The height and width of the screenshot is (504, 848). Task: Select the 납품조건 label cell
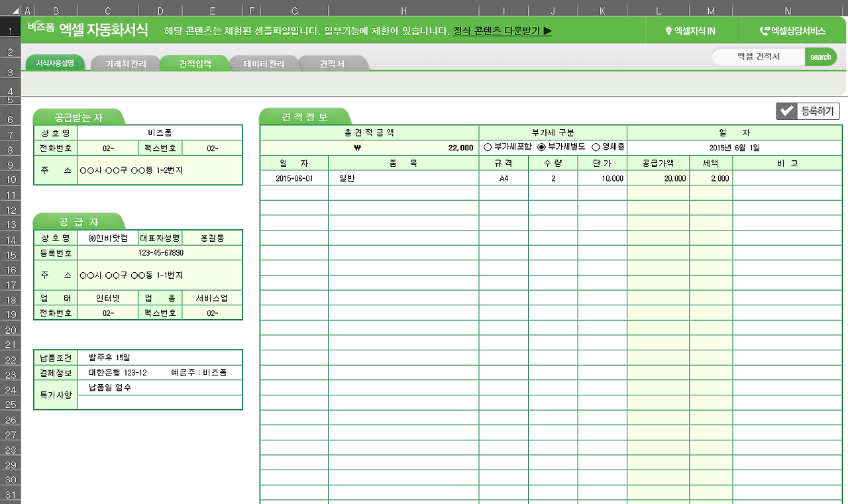(x=56, y=358)
